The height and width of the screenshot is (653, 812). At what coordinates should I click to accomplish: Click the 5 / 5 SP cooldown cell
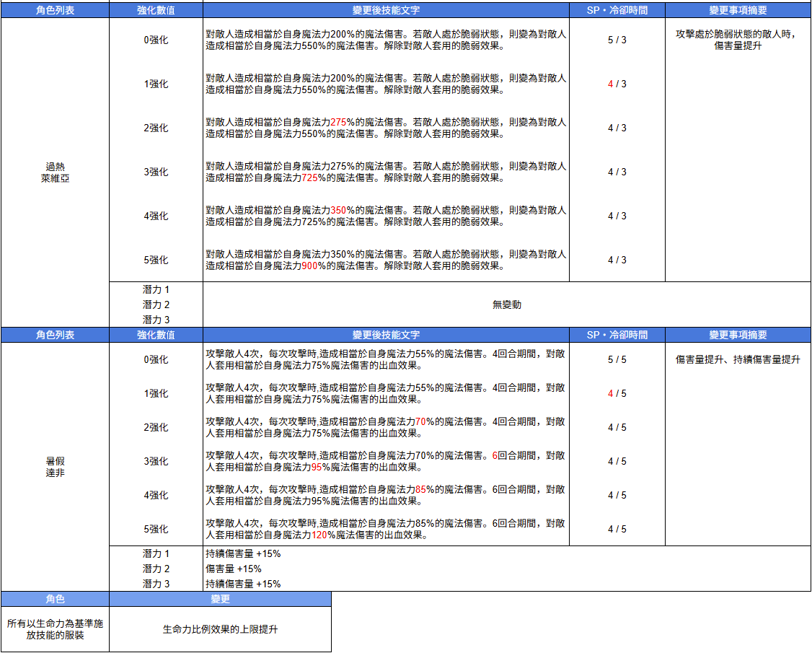617,359
